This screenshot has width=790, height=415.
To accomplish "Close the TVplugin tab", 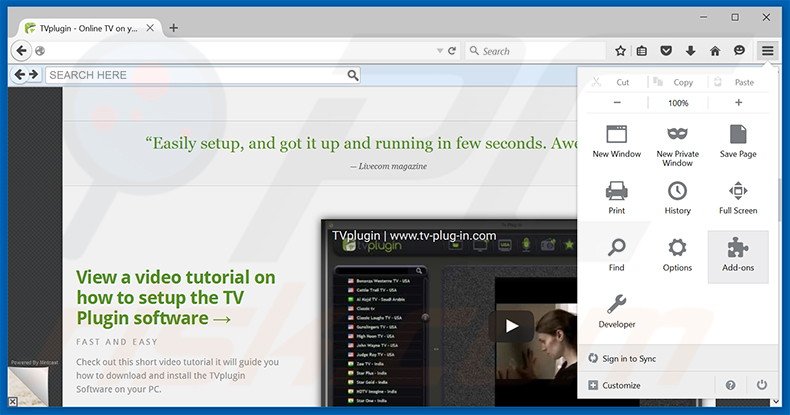I will 150,28.
